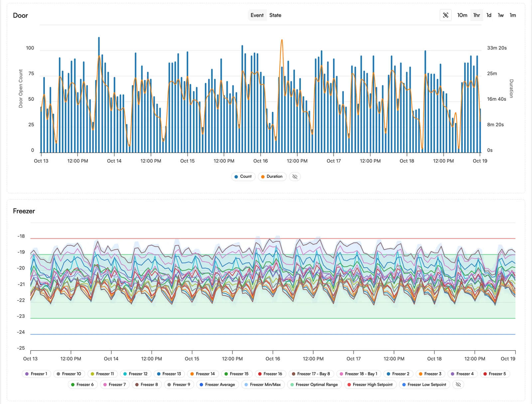Hide the Freezer 7 line
The image size is (532, 404).
115,385
